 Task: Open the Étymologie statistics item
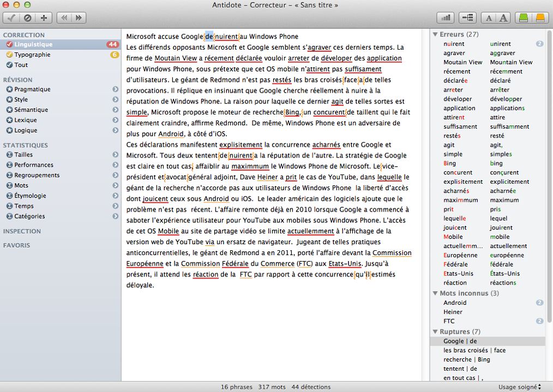tap(61, 196)
